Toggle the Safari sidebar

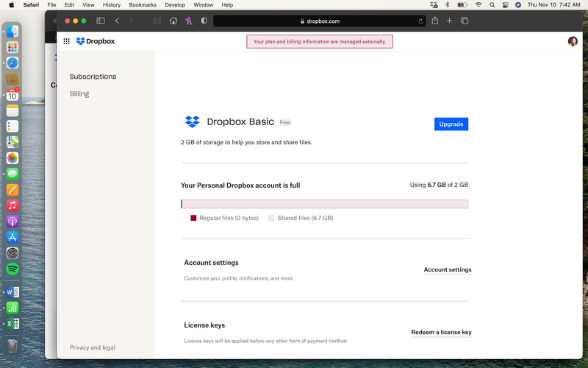101,21
